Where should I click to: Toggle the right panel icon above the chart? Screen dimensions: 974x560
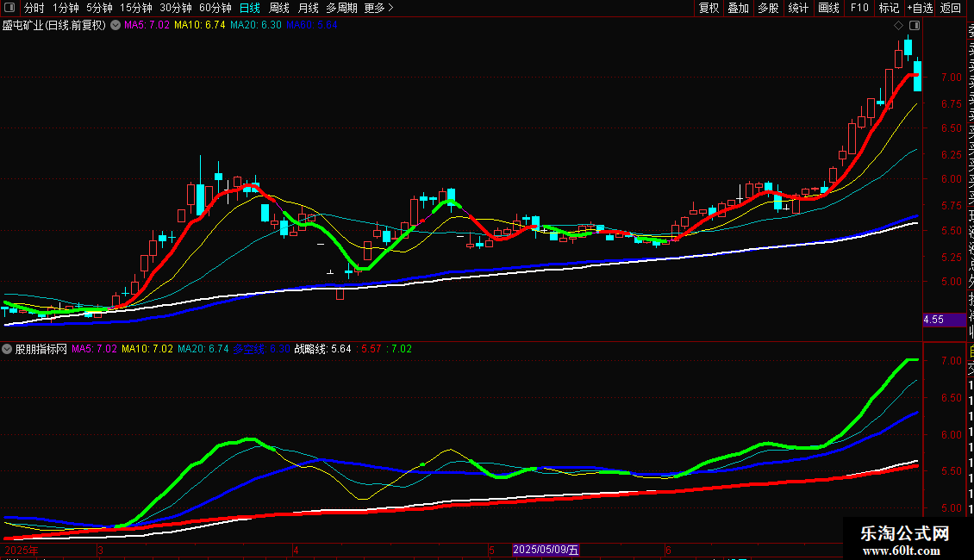tap(915, 26)
